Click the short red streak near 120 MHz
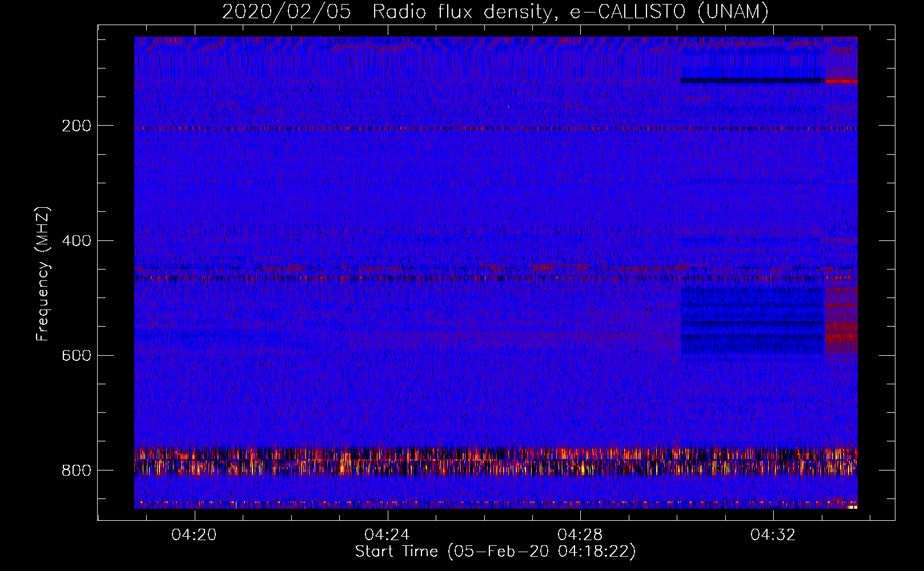This screenshot has height=571, width=924. pyautogui.click(x=841, y=81)
